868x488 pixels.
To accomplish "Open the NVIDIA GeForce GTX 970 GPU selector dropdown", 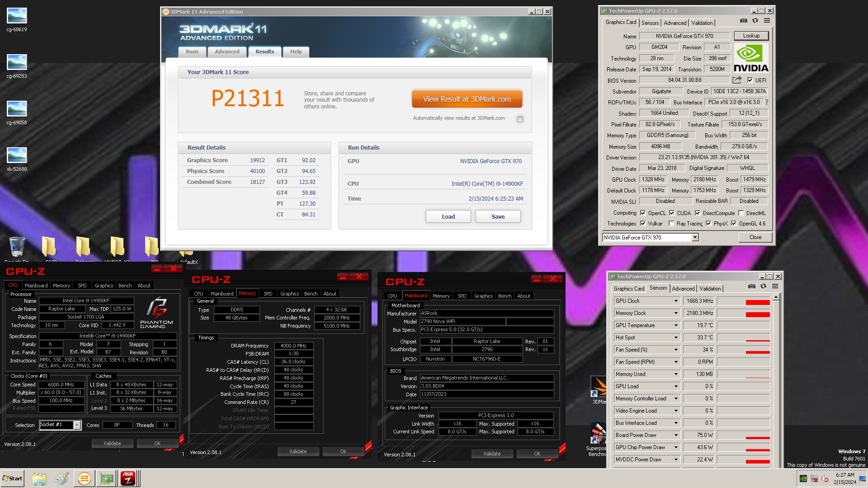I will (695, 237).
